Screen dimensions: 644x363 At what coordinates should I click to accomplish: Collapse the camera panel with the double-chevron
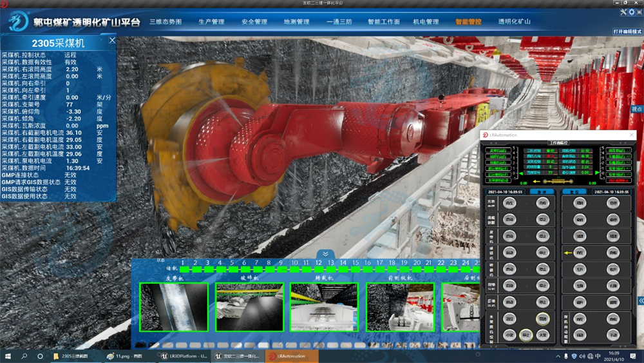pyautogui.click(x=326, y=254)
